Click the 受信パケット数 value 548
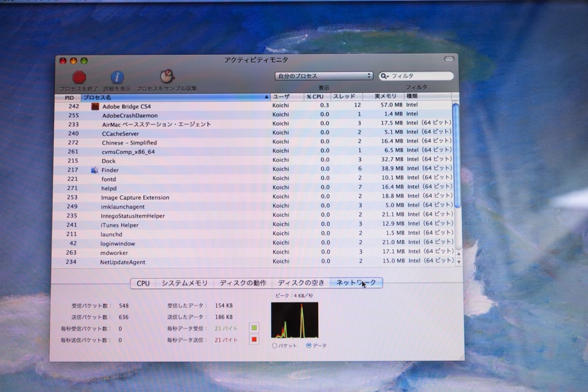This screenshot has height=392, width=588. coord(124,305)
